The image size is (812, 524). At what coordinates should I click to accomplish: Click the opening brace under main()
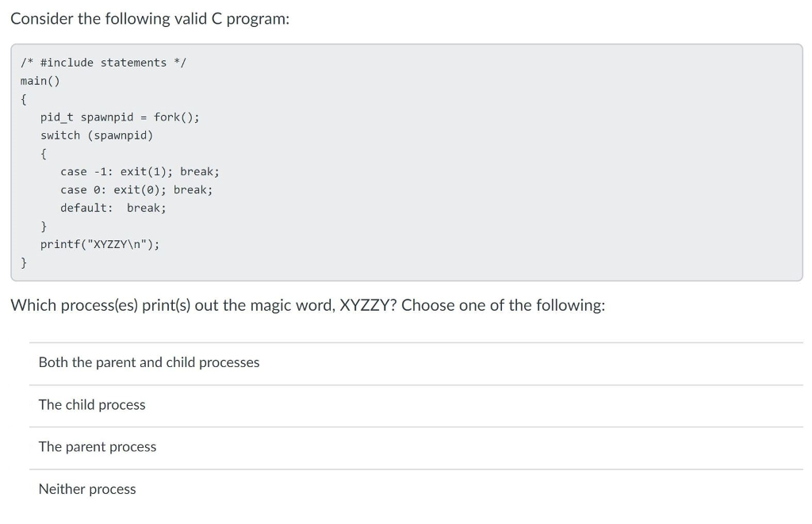pyautogui.click(x=23, y=99)
